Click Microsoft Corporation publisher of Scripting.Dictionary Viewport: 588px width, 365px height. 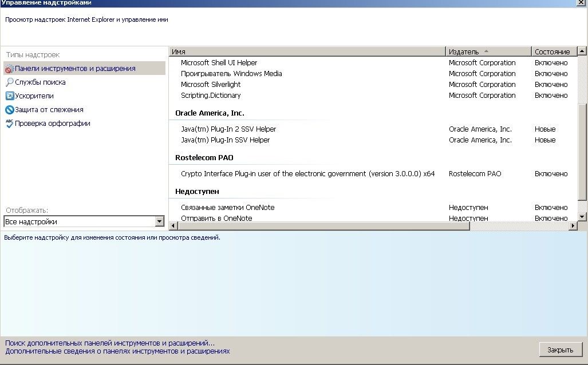point(482,95)
